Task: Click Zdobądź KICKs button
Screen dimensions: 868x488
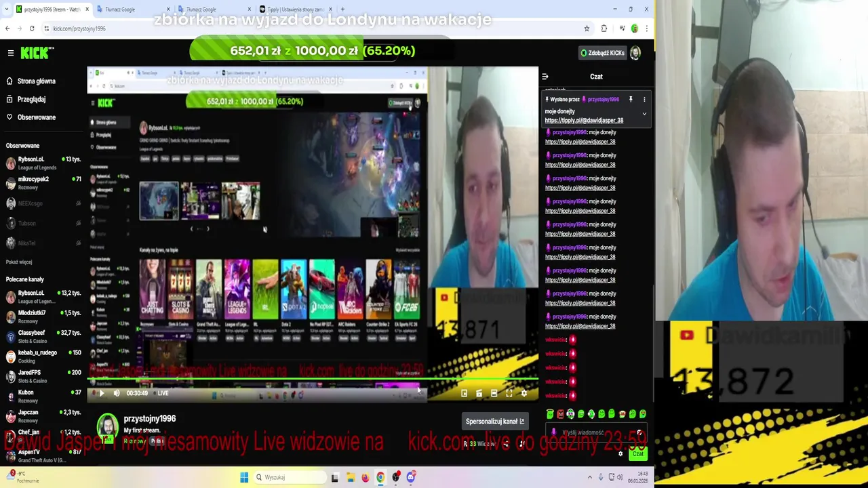Action: click(x=602, y=53)
